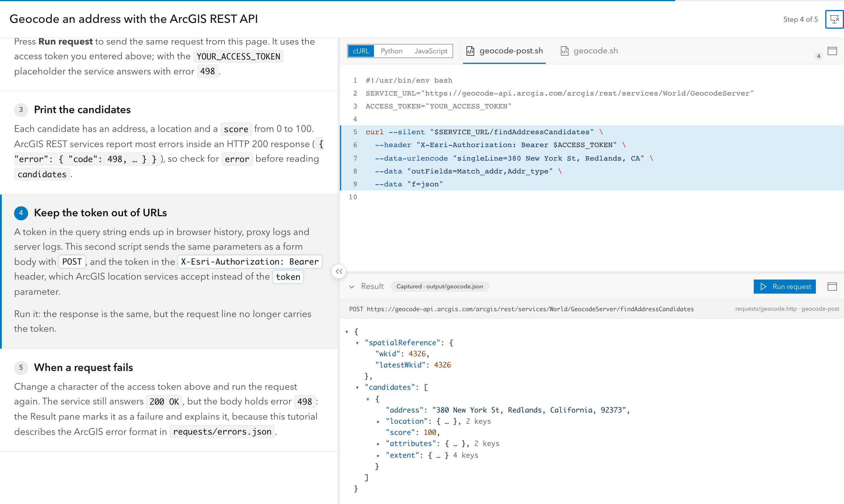Click the X-Esri-Authorization: Bearer code chip in step 4

(250, 262)
